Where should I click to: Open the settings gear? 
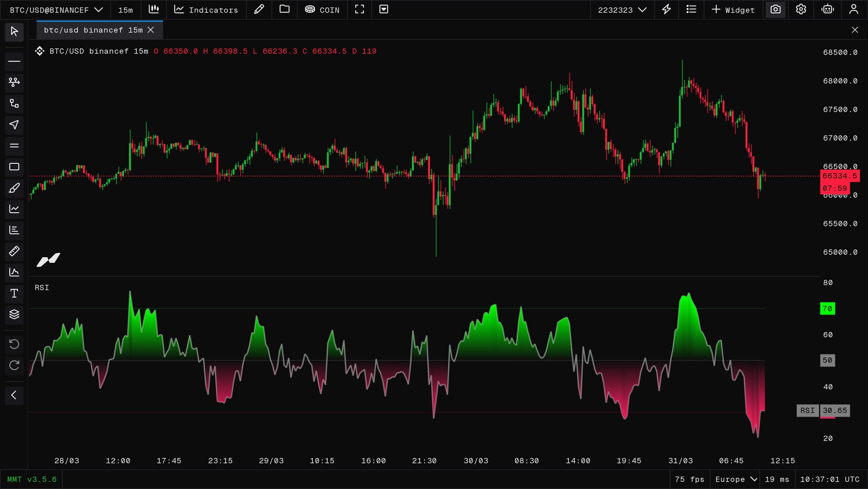(x=801, y=10)
